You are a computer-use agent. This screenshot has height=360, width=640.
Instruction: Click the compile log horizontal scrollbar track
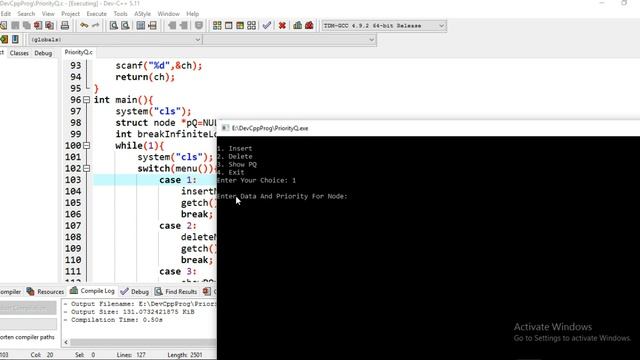pyautogui.click(x=143, y=342)
